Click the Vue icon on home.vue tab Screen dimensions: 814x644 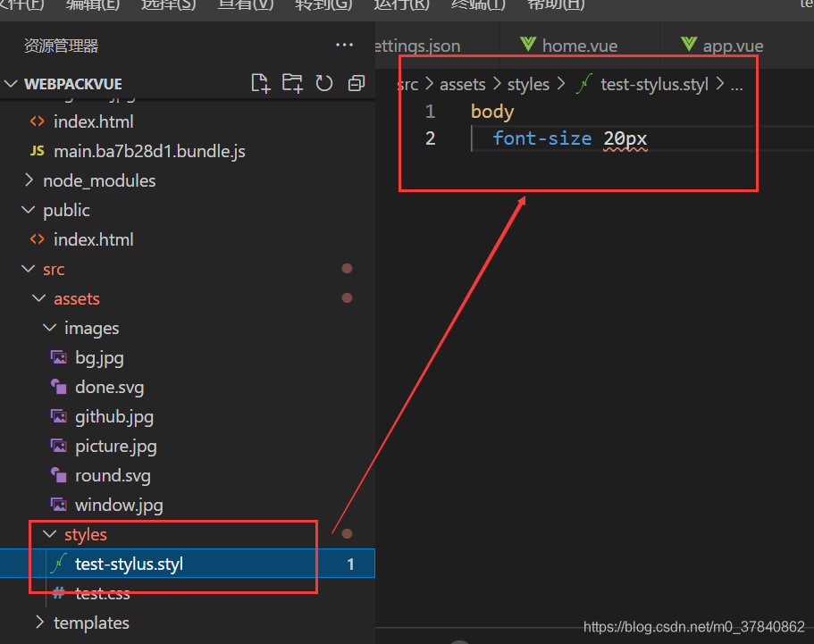pyautogui.click(x=528, y=45)
